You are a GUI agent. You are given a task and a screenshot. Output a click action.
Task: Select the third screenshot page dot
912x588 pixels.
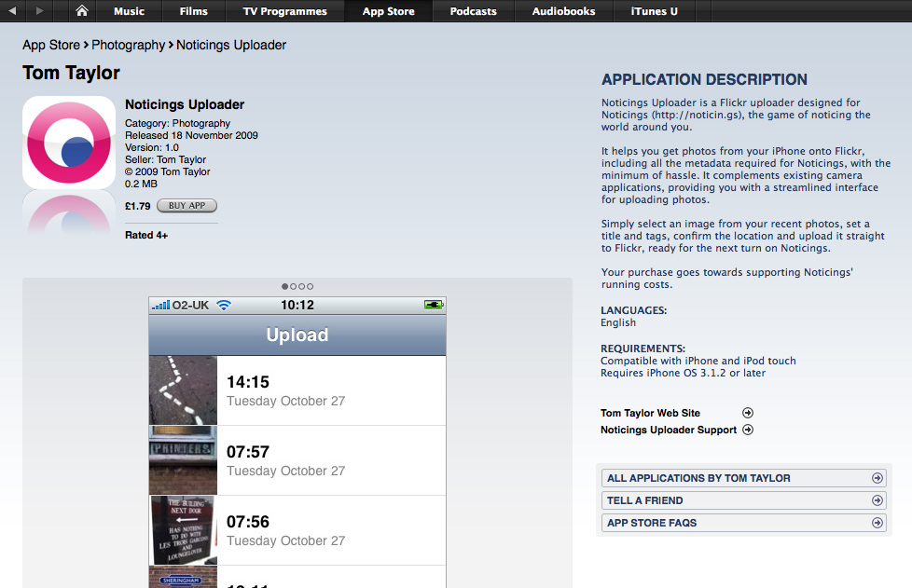pos(302,286)
